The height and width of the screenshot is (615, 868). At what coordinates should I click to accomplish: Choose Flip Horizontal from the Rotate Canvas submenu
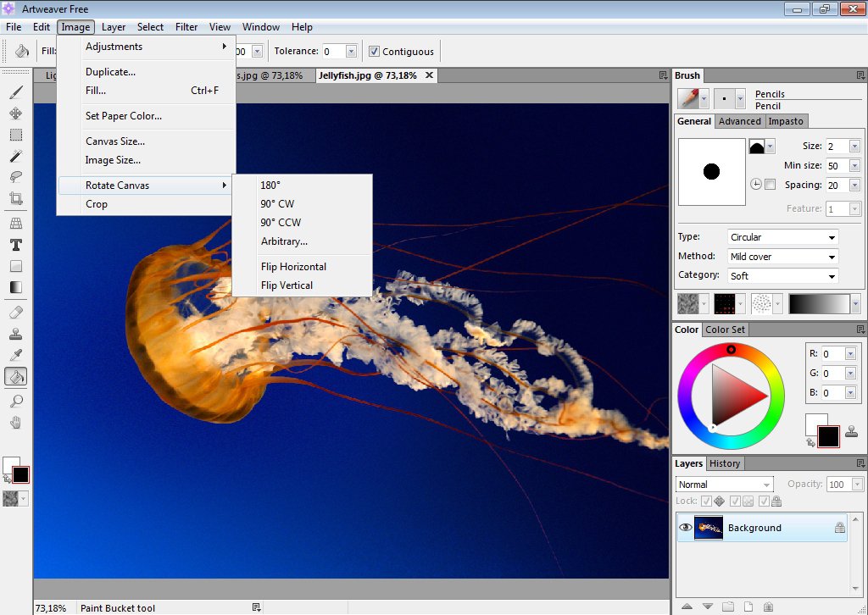coord(293,266)
